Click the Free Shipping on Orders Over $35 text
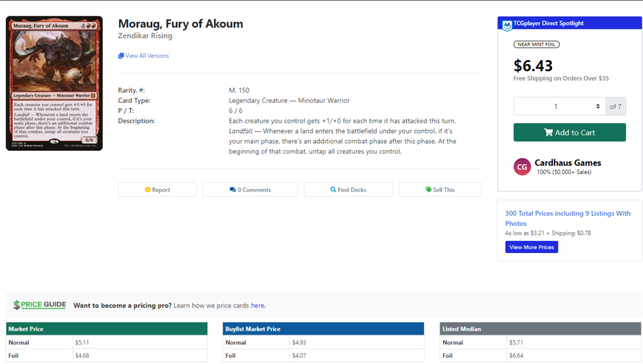Screen dimensions: 643x364 [561, 78]
